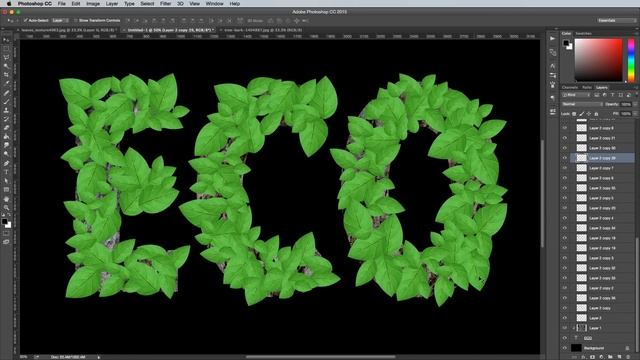
Task: Click inside the color picker field
Action: point(598,60)
